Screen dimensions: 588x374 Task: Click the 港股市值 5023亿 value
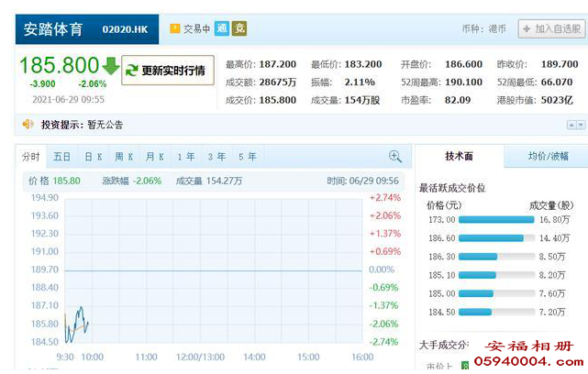(x=557, y=100)
